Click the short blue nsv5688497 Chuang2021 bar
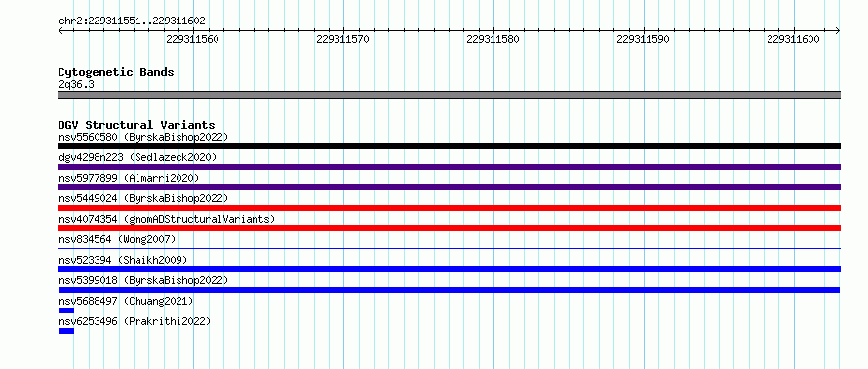Image resolution: width=868 pixels, height=369 pixels. click(x=66, y=310)
